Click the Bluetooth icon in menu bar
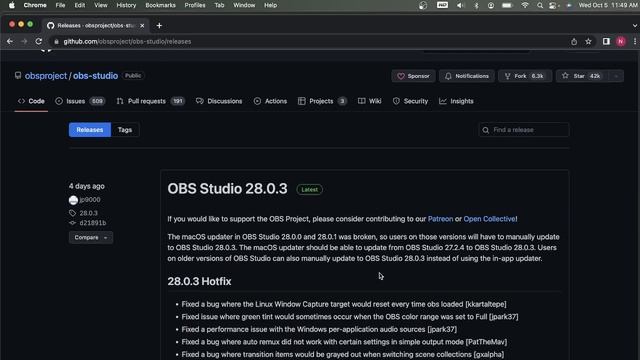 click(476, 5)
